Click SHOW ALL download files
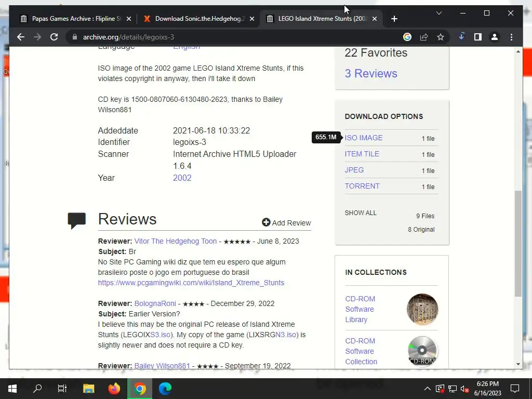This screenshot has width=532, height=399. (x=361, y=212)
